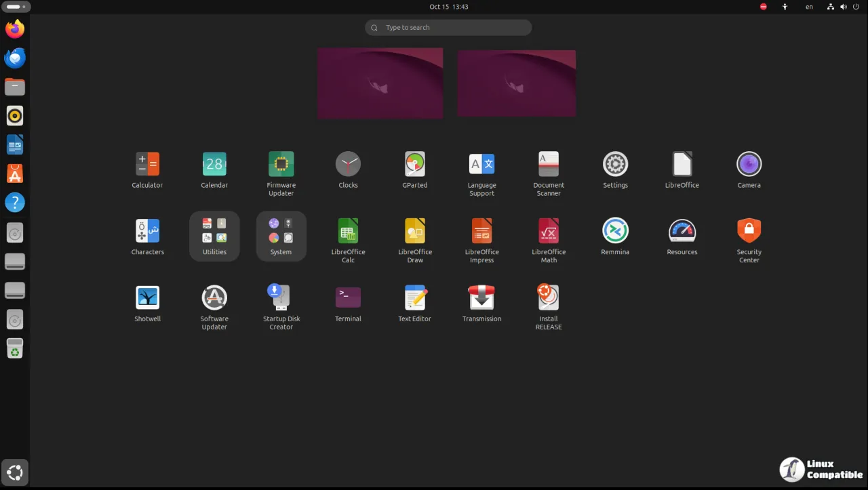Open LibreOffice Math

pyautogui.click(x=549, y=230)
